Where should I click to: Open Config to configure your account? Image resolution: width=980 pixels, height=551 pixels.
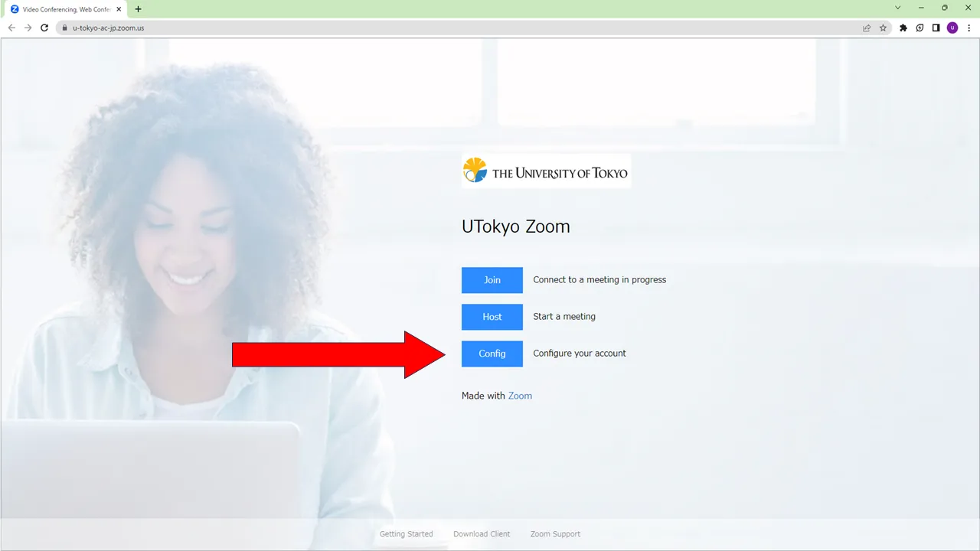[492, 354]
